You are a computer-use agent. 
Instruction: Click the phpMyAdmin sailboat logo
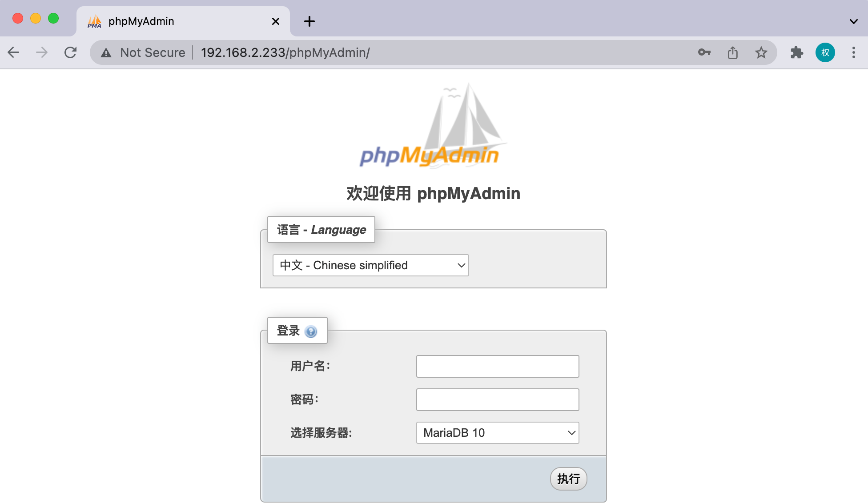(433, 125)
